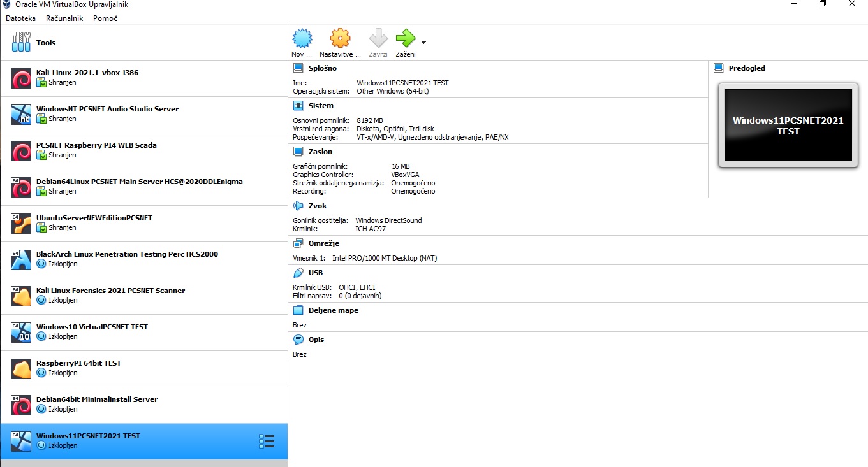
Task: Click Windows10 VirtualPCSNET TEST icon
Action: (x=21, y=332)
